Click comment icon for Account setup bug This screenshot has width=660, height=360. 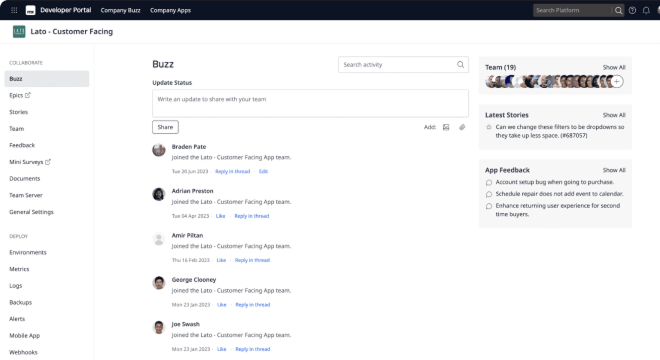tap(489, 182)
